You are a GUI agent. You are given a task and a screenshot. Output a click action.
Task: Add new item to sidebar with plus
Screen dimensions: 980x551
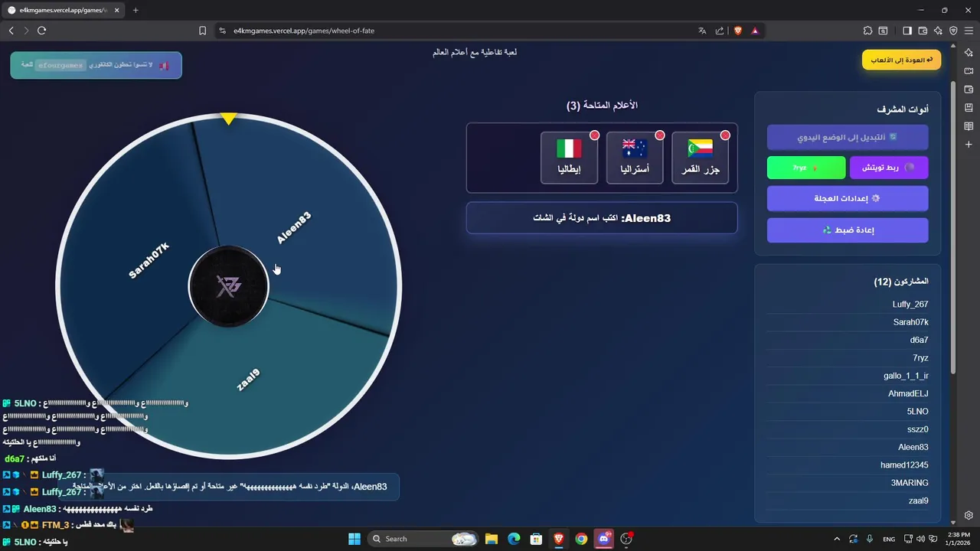[x=969, y=144]
